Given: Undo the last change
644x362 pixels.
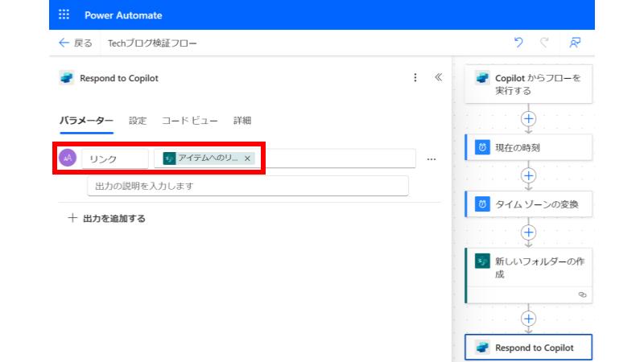Looking at the screenshot, I should pos(518,43).
